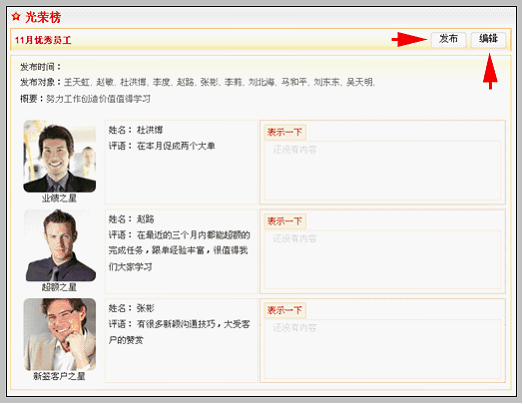
Task: Open the 超额之星 employee photo
Action: click(x=60, y=245)
